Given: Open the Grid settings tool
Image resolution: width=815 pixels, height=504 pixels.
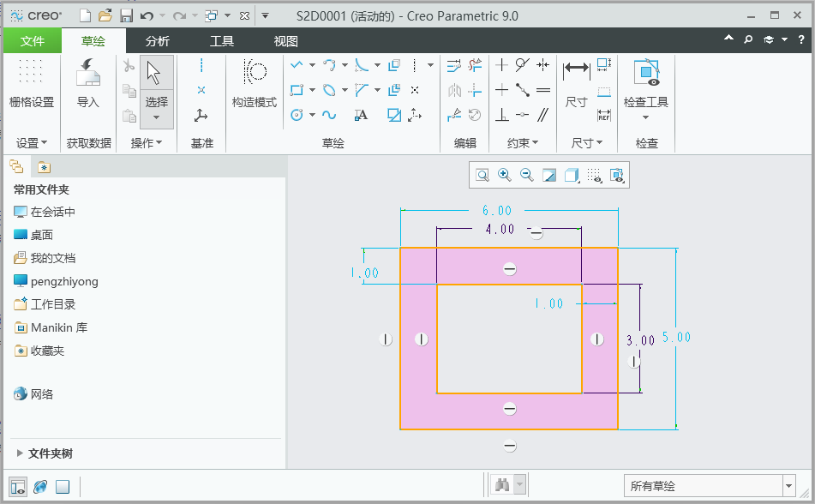Looking at the screenshot, I should (32, 83).
